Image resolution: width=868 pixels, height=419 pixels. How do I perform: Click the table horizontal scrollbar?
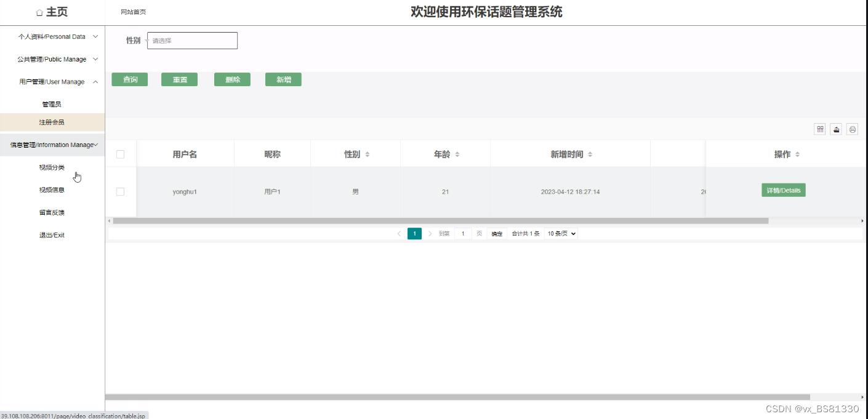(441, 220)
